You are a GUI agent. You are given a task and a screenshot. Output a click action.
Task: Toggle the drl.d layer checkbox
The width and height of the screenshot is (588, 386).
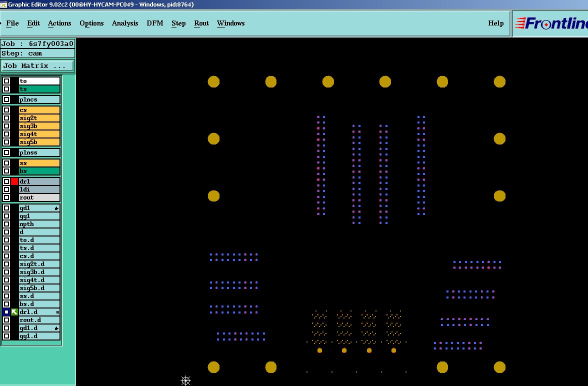coord(6,312)
